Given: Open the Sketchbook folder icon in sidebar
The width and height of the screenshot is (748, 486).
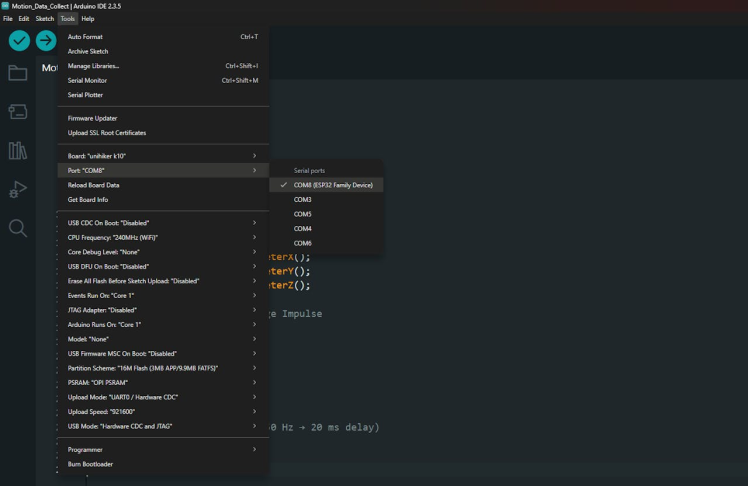Looking at the screenshot, I should point(18,73).
